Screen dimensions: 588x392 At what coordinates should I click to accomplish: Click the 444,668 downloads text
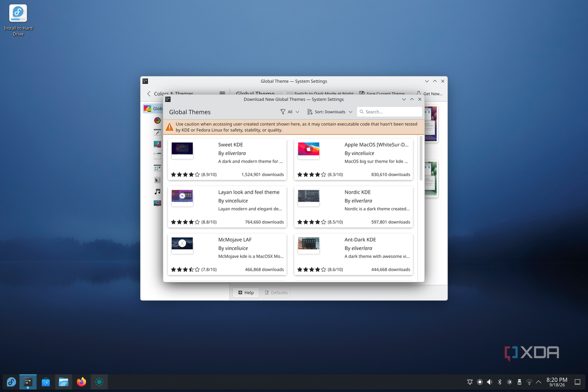391,269
